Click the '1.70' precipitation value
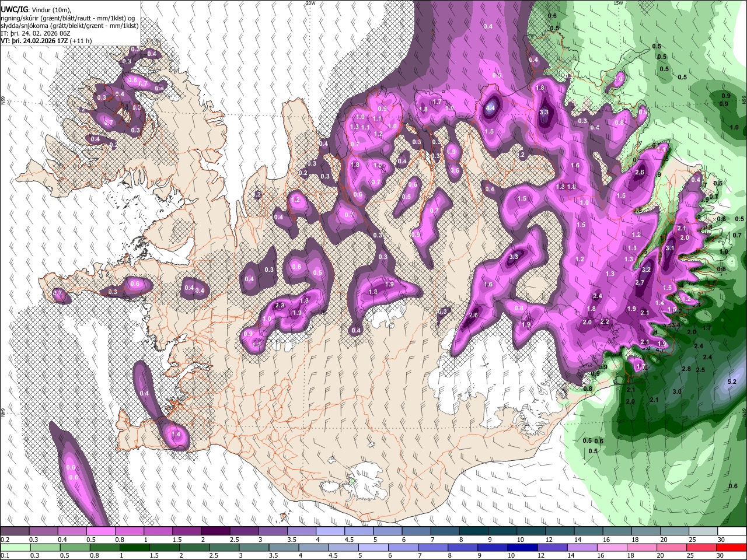Viewport: 747px width, 560px height. point(642,367)
